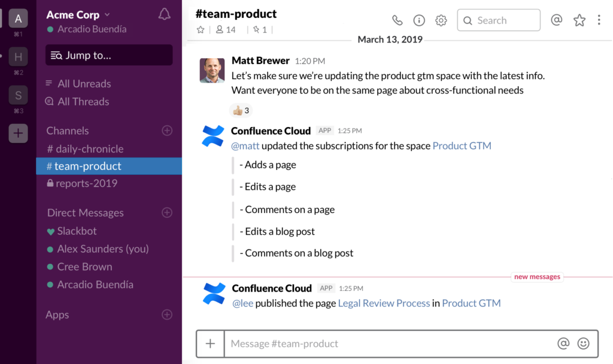The height and width of the screenshot is (364, 613).
Task: Click the 1:20 PM message timestamp
Action: pos(310,61)
